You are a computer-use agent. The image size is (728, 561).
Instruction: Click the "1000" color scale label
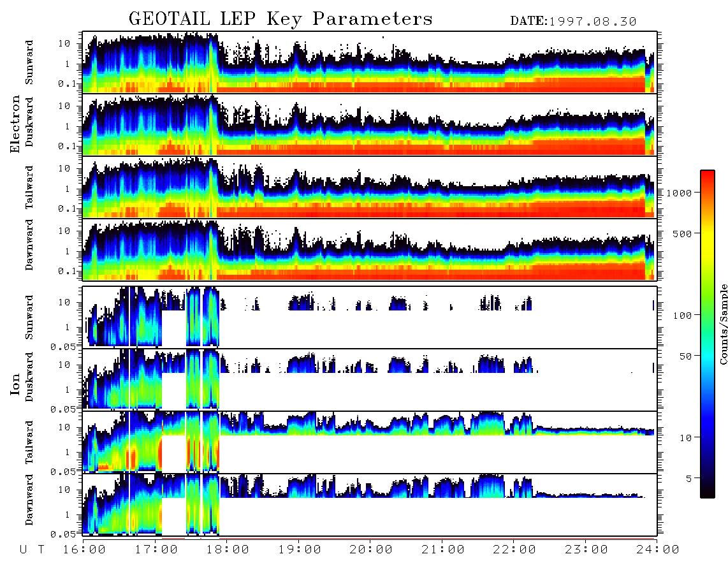[680, 193]
